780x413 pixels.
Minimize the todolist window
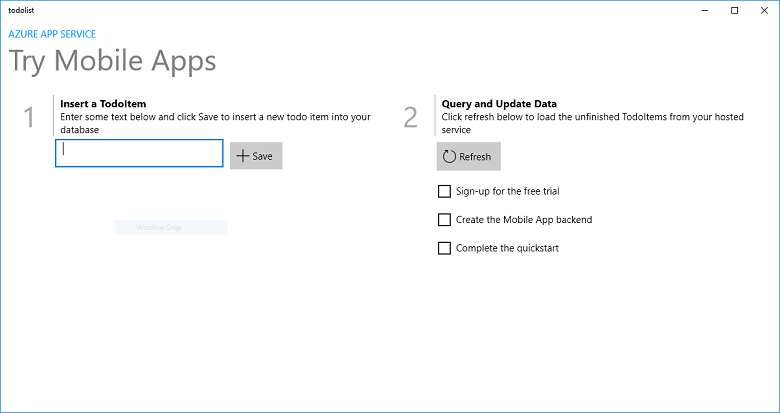click(705, 10)
